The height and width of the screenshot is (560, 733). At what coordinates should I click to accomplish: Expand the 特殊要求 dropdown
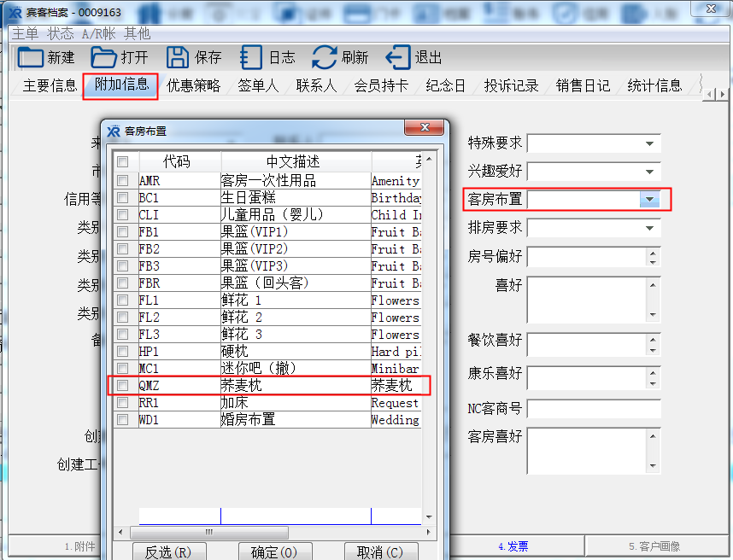650,143
